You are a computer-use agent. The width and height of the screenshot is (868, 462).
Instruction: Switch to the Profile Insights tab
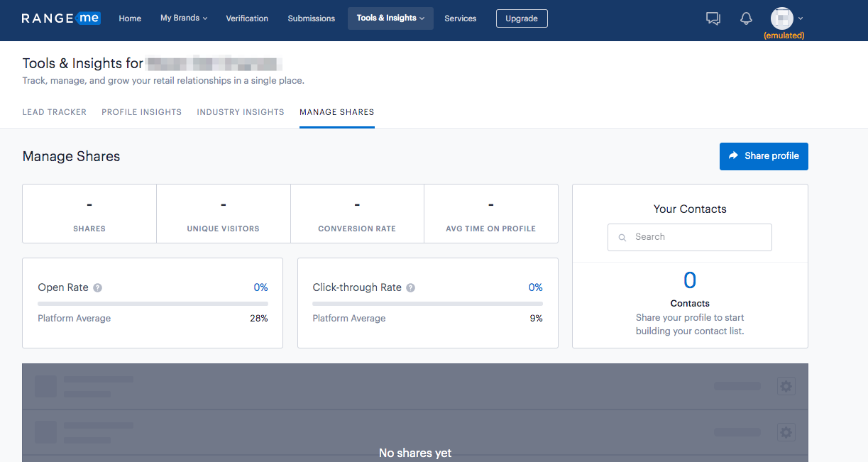tap(141, 112)
